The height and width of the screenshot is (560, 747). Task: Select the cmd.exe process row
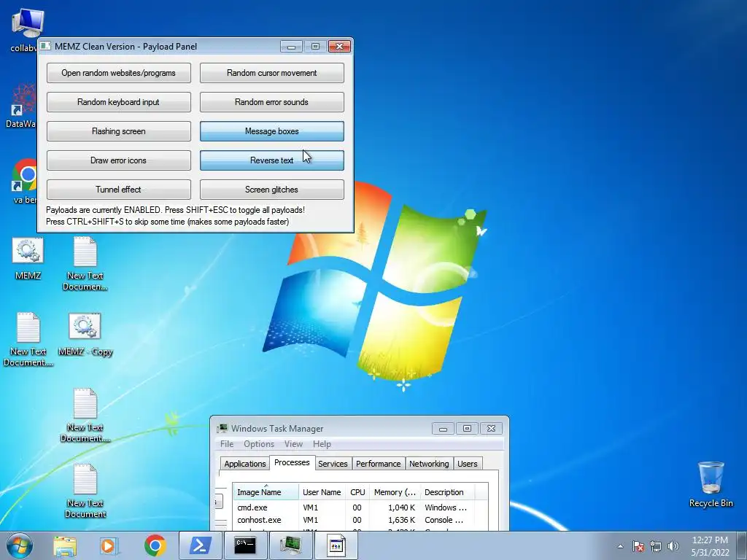pos(360,507)
